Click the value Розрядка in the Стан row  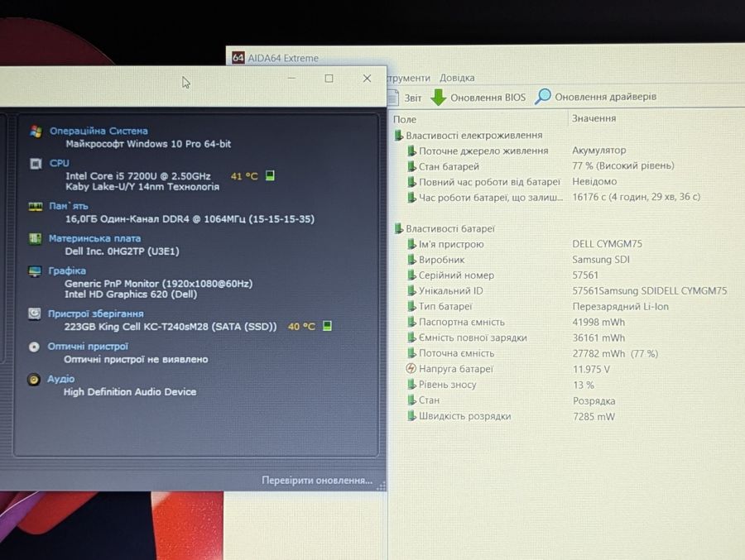[594, 401]
